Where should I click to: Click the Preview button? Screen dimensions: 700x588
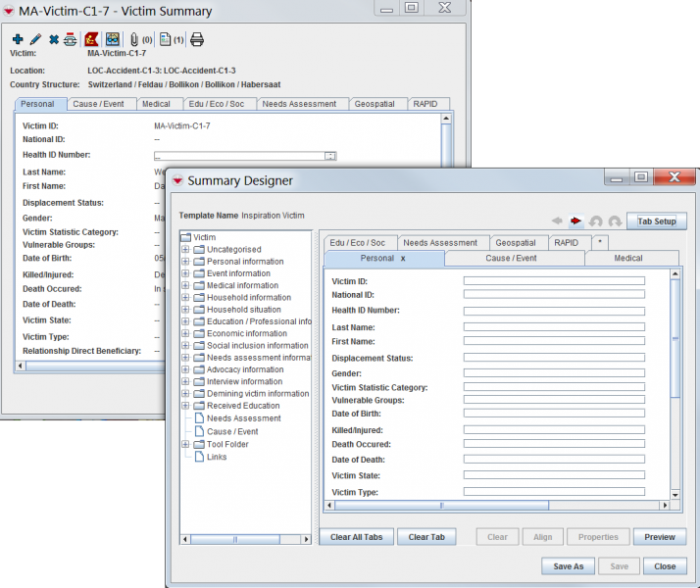coord(659,537)
